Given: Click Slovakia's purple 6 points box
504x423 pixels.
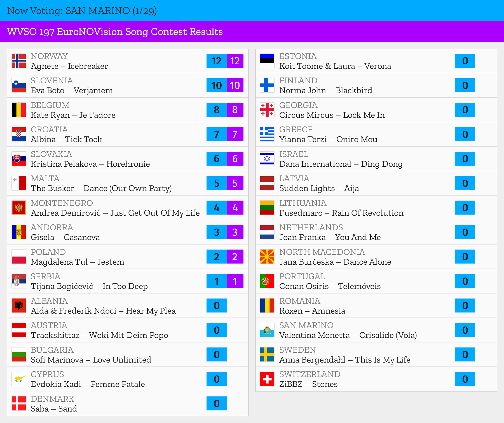Looking at the screenshot, I should point(235,159).
